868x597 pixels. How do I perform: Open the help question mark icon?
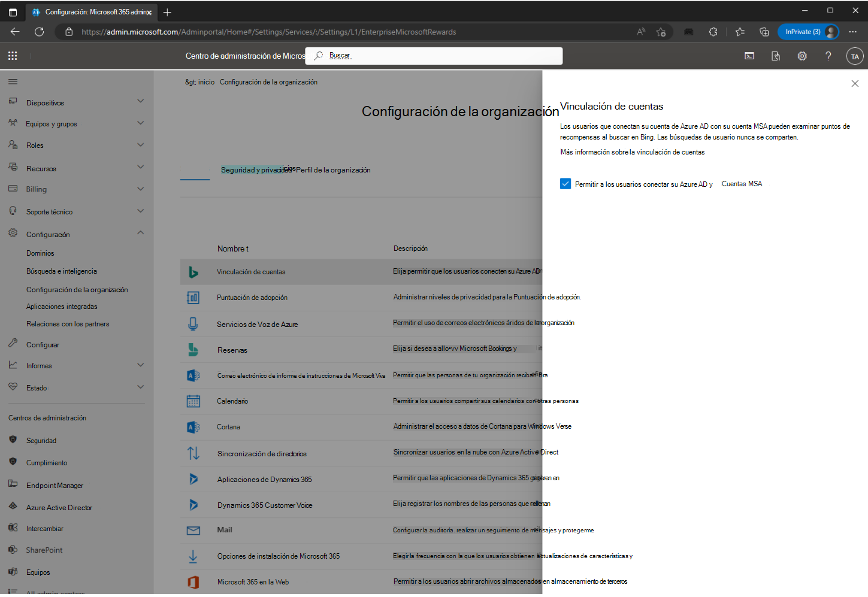click(x=828, y=56)
